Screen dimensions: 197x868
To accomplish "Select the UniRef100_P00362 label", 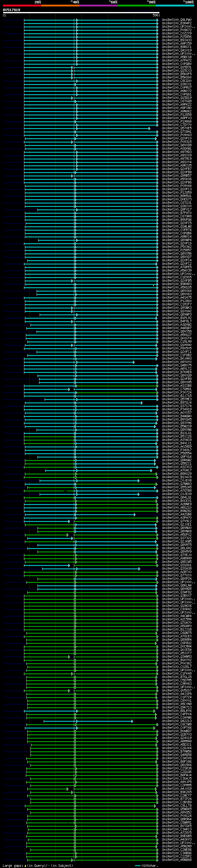I will pos(177,664).
